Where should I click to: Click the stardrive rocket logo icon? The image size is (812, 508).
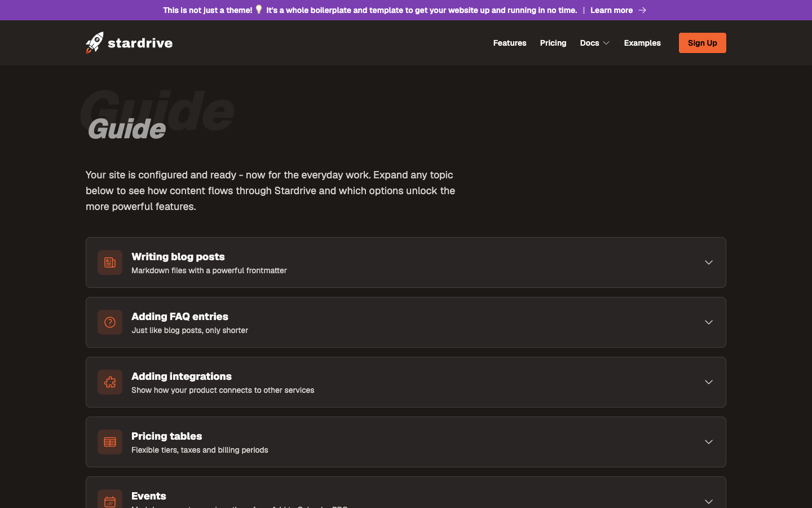(95, 43)
